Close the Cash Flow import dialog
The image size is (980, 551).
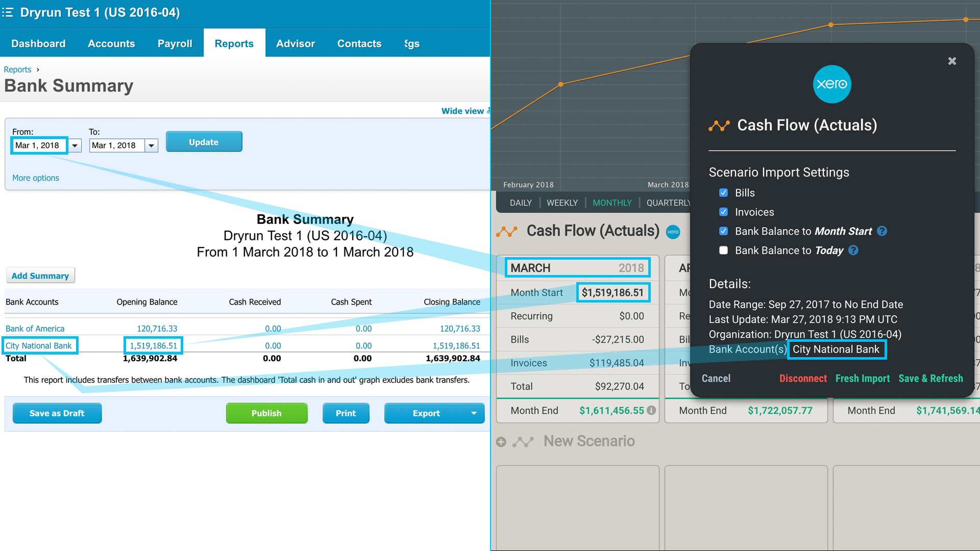(x=952, y=61)
